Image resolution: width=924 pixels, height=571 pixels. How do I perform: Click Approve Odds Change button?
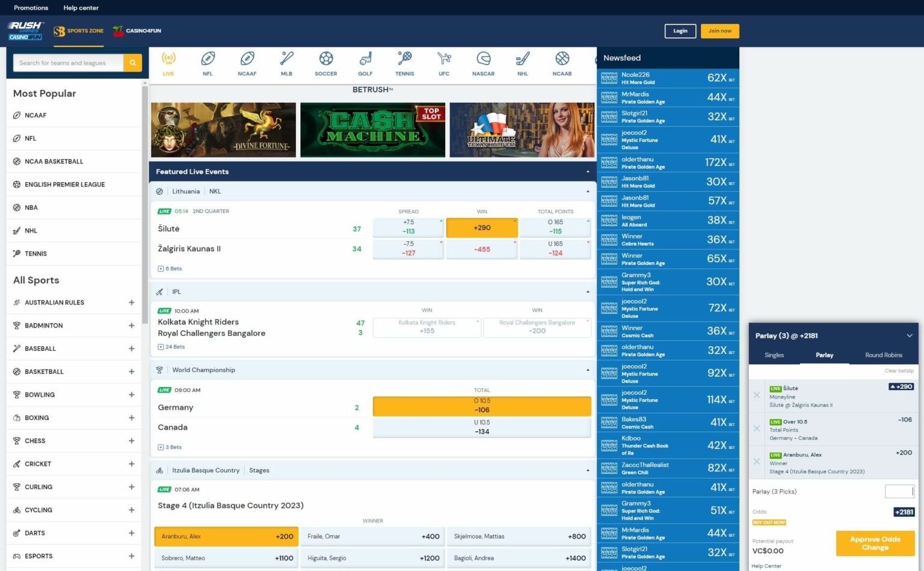point(875,543)
